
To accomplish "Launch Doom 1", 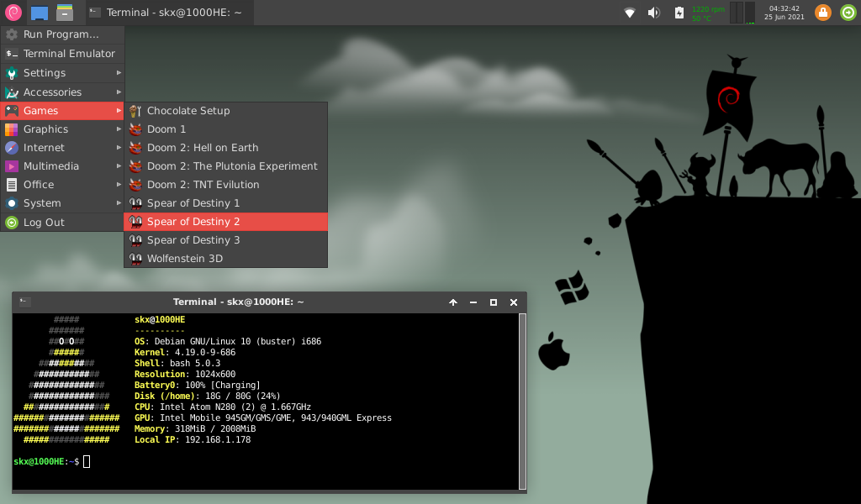I will (x=225, y=129).
